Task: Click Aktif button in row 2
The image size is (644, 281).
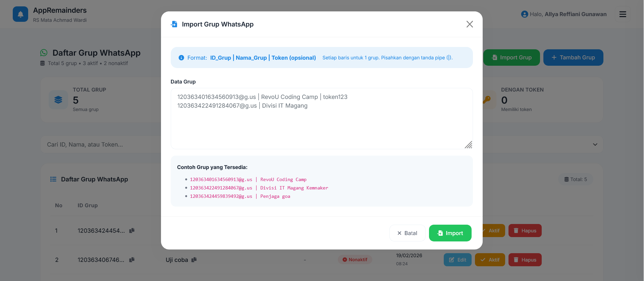Action: pyautogui.click(x=490, y=260)
